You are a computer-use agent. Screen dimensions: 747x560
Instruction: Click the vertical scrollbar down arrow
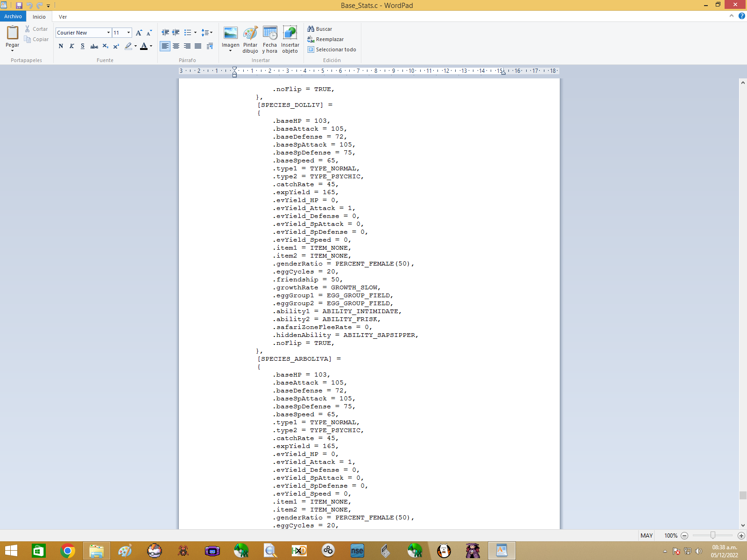coord(743,525)
